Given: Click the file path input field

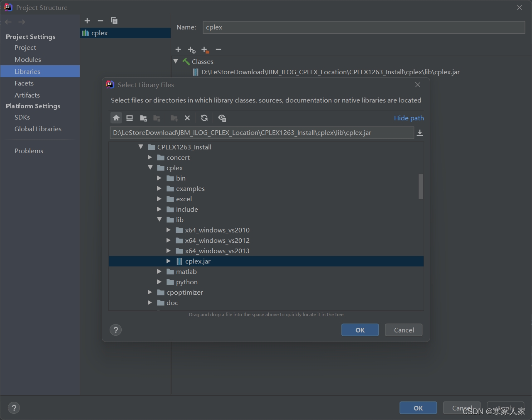Looking at the screenshot, I should (262, 133).
